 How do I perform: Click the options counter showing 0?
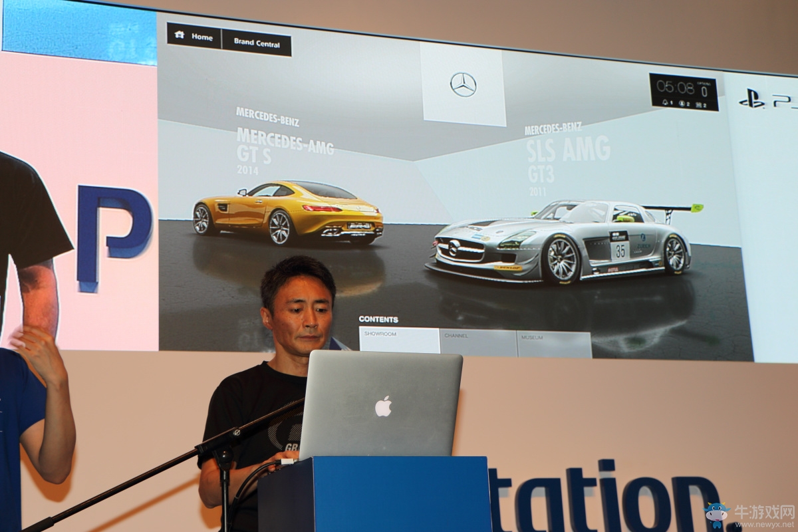coord(704,91)
